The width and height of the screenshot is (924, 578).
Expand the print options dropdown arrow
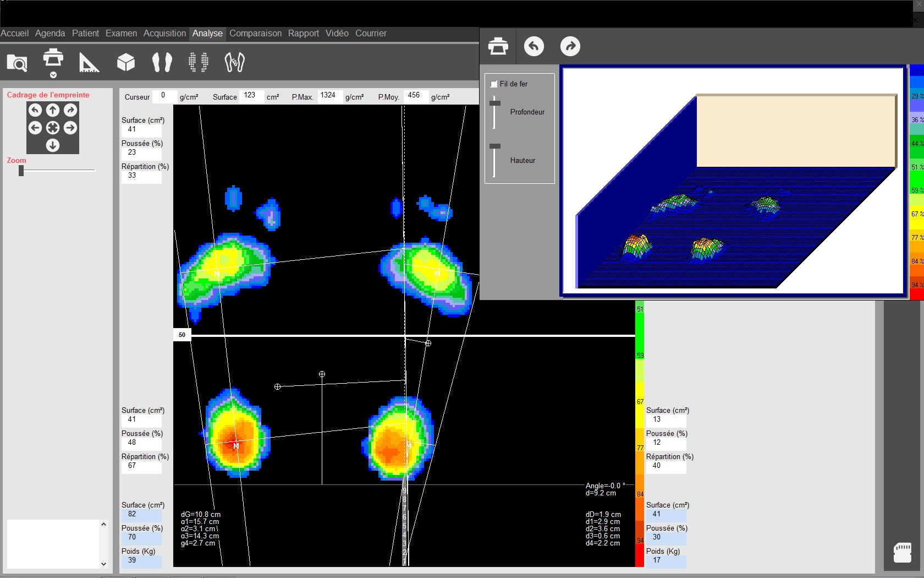53,75
